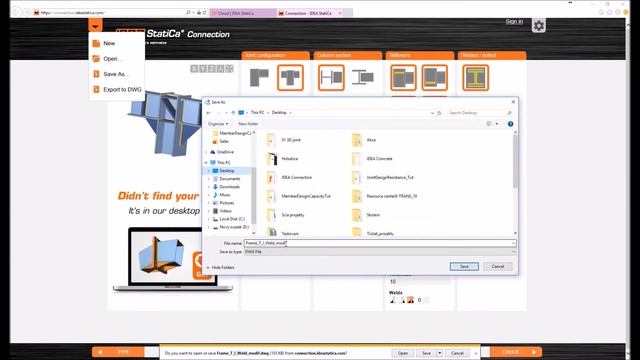Click Cancel in the Save As dialog

click(x=498, y=267)
